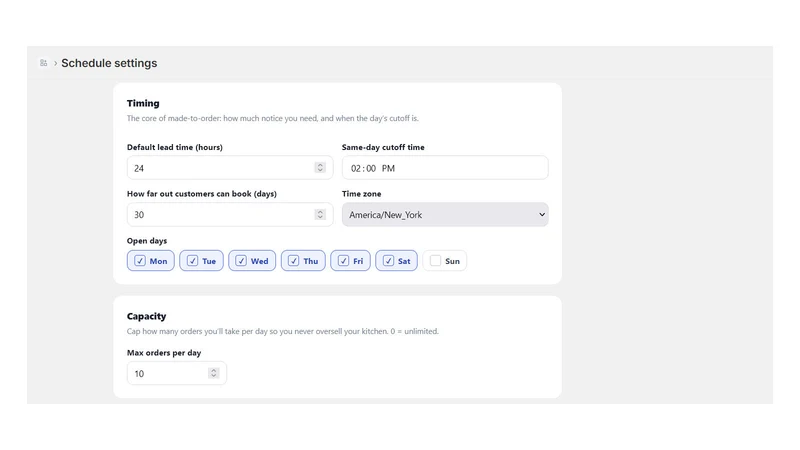This screenshot has height=450, width=800.
Task: Click the Timing description about made-to-order notice
Action: click(273, 118)
